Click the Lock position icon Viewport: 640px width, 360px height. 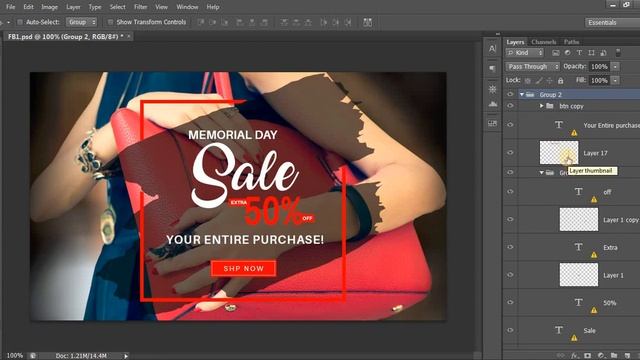click(550, 81)
